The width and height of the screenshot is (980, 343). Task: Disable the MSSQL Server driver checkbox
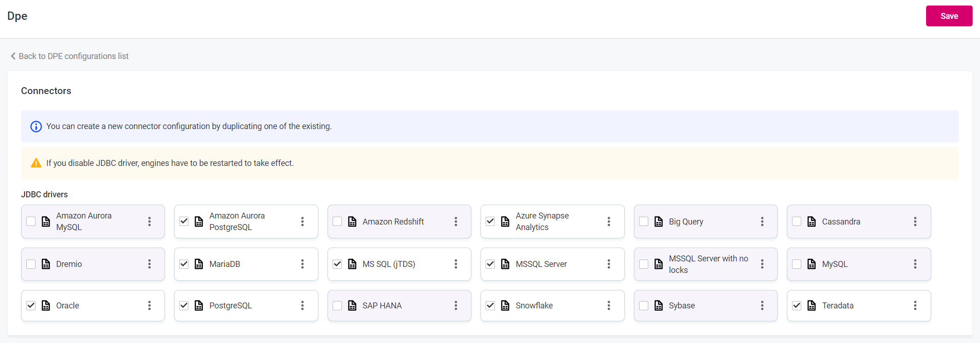point(490,264)
